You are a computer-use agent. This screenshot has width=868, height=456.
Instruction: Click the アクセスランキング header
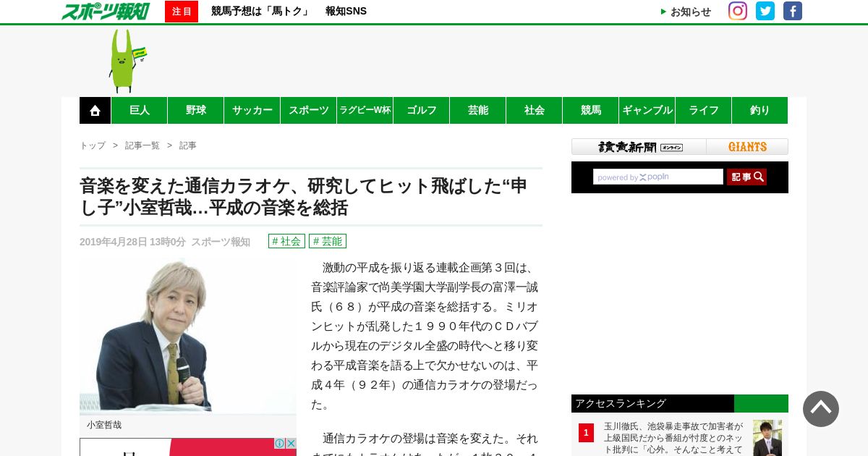pos(680,403)
